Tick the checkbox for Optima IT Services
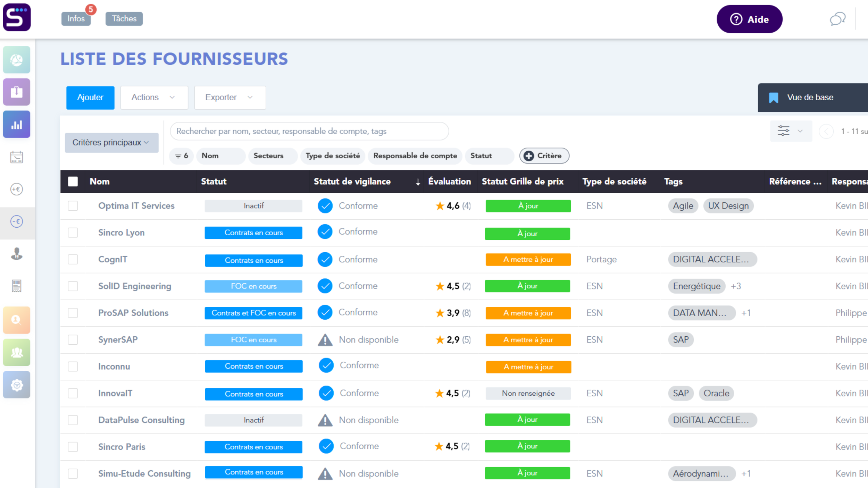The width and height of the screenshot is (868, 488). tap(73, 206)
